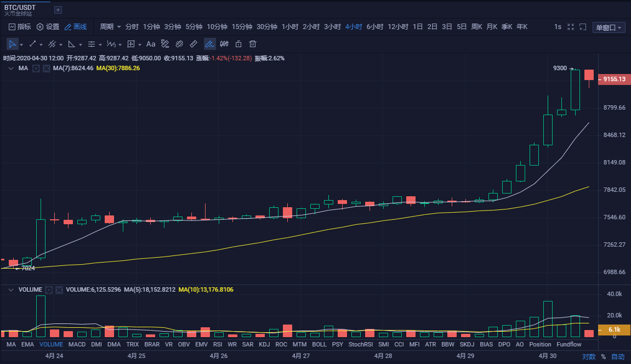Switch to 1小时 period
Image resolution: width=631 pixels, height=364 pixels.
[x=290, y=26]
